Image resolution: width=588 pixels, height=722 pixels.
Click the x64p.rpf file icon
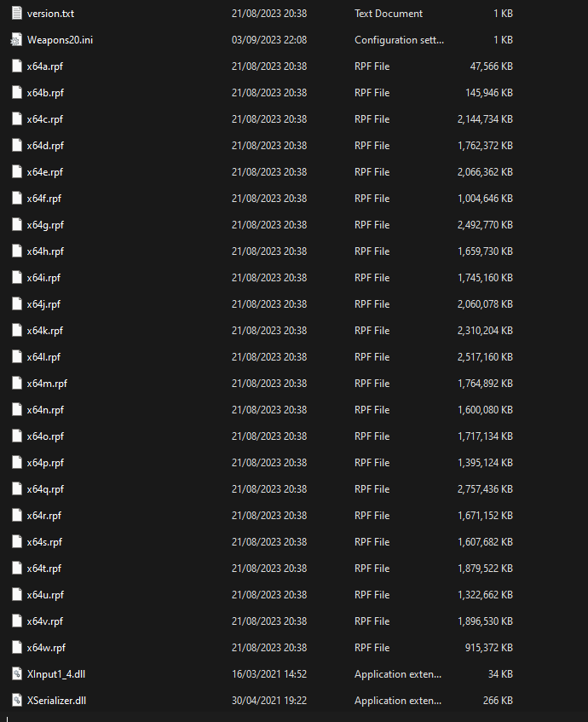(x=16, y=463)
